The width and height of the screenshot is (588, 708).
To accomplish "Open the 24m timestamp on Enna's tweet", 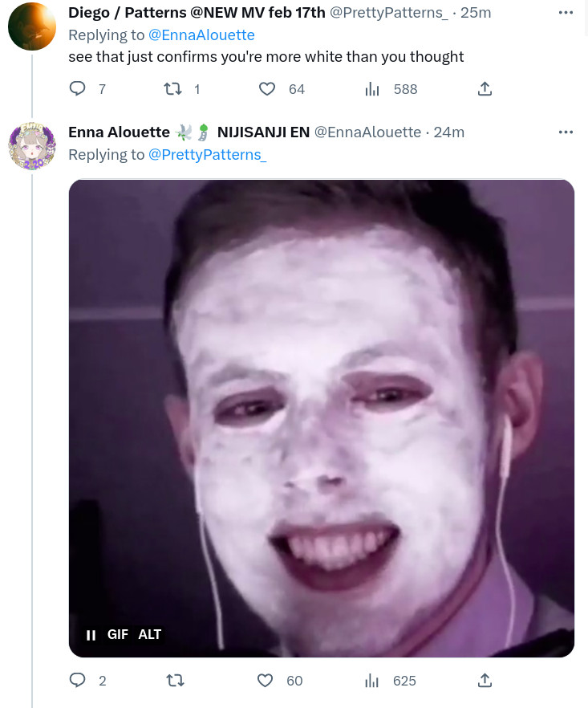I will pos(449,132).
